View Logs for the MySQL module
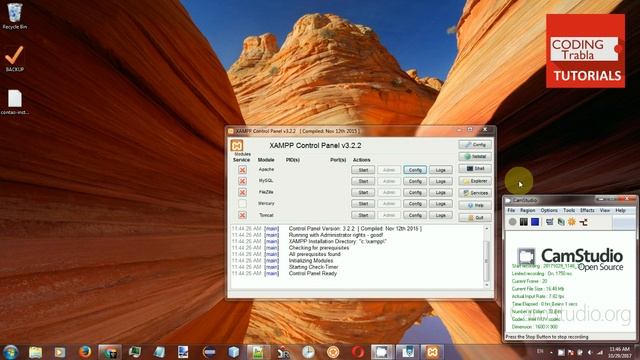Viewport: 640px width, 360px height. coord(440,181)
